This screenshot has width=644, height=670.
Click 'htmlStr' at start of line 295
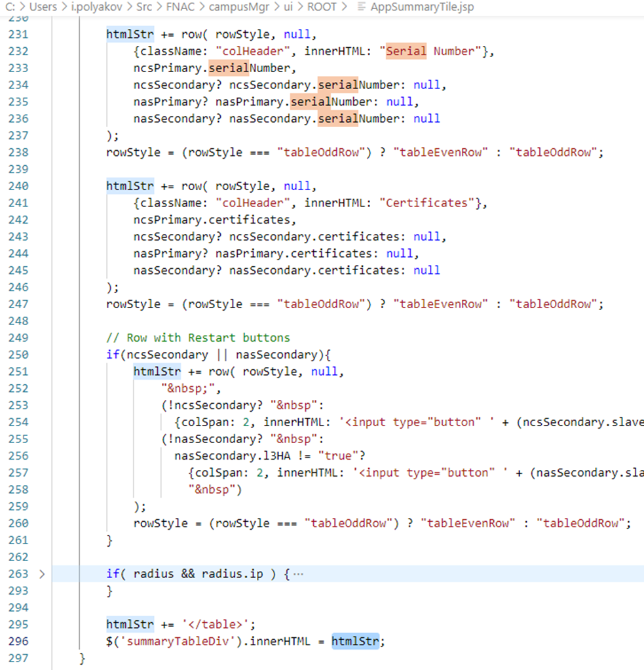[130, 624]
